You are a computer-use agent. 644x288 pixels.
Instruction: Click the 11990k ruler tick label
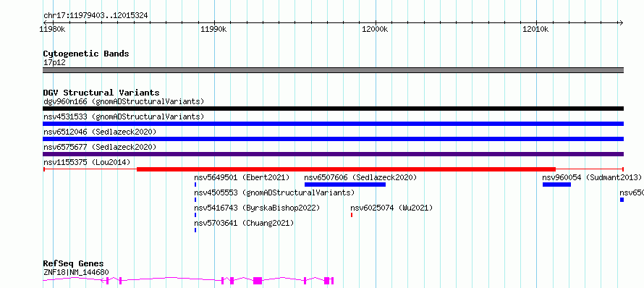click(x=213, y=29)
